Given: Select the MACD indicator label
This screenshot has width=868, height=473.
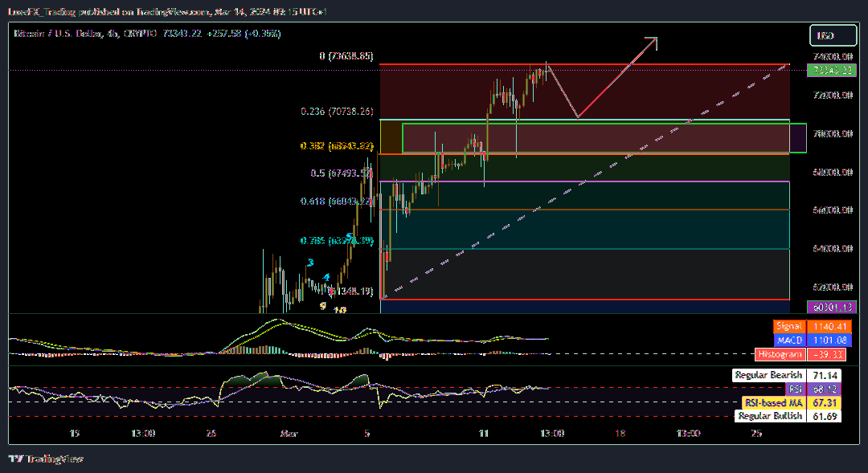Looking at the screenshot, I should pyautogui.click(x=790, y=340).
